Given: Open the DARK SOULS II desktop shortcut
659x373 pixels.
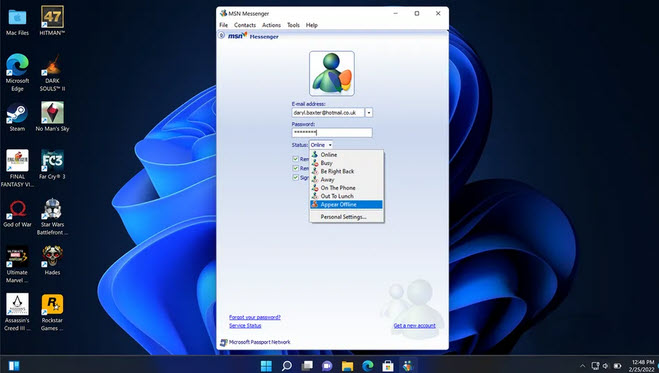Looking at the screenshot, I should pyautogui.click(x=52, y=73).
